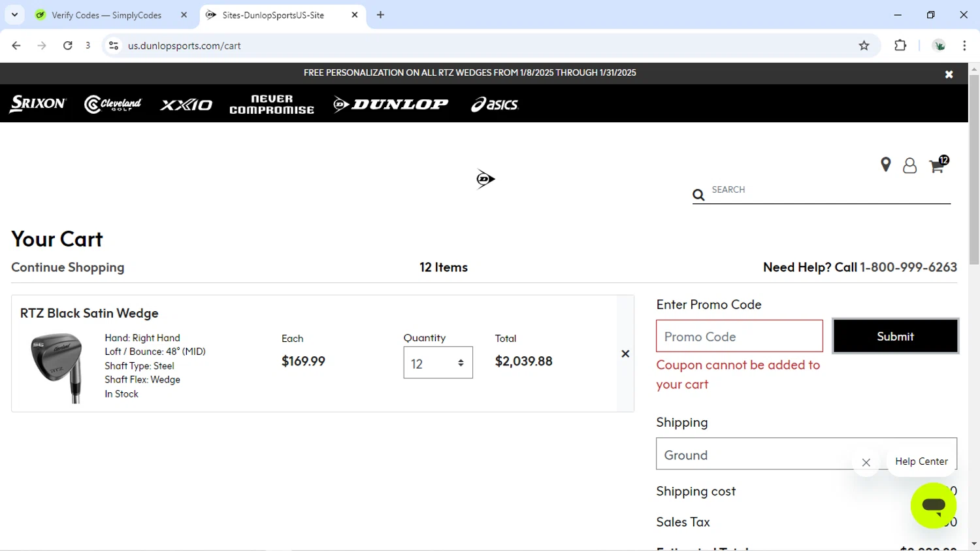Click the $2,039.88 total price
The width and height of the screenshot is (980, 551).
pyautogui.click(x=523, y=361)
